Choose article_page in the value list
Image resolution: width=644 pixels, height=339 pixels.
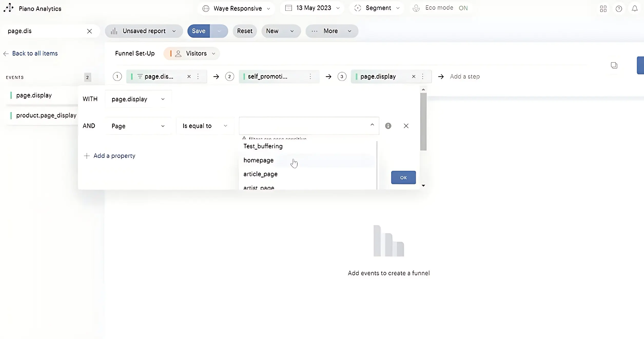coord(260,174)
